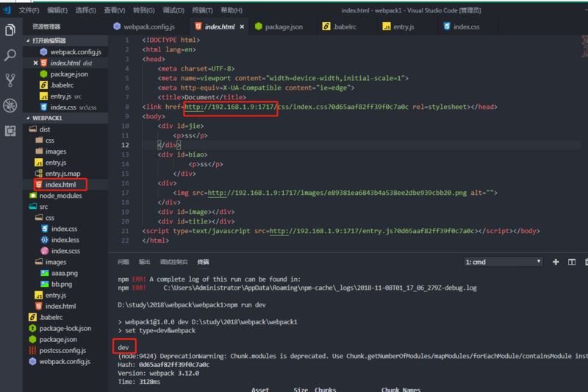Image resolution: width=588 pixels, height=392 pixels.
Task: Switch to the 输出 panel tab
Action: (x=144, y=262)
